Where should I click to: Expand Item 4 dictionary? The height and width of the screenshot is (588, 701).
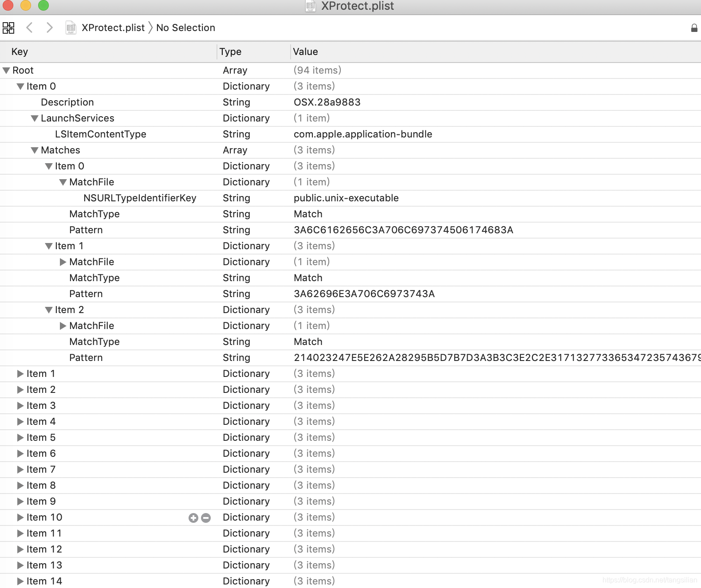[20, 422]
